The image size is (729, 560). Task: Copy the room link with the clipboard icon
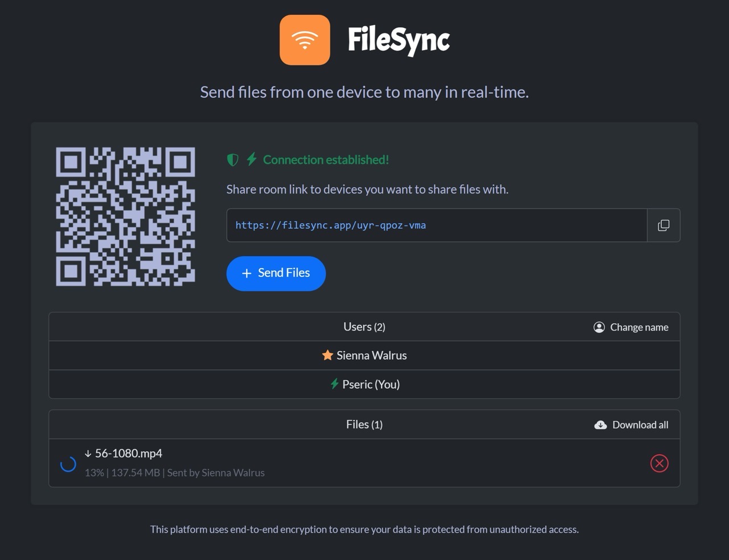(664, 225)
